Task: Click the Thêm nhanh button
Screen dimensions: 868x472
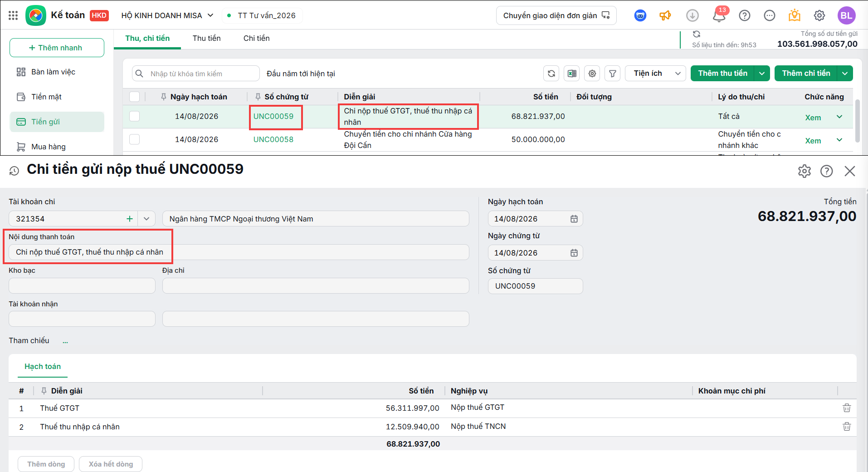Action: click(x=57, y=48)
